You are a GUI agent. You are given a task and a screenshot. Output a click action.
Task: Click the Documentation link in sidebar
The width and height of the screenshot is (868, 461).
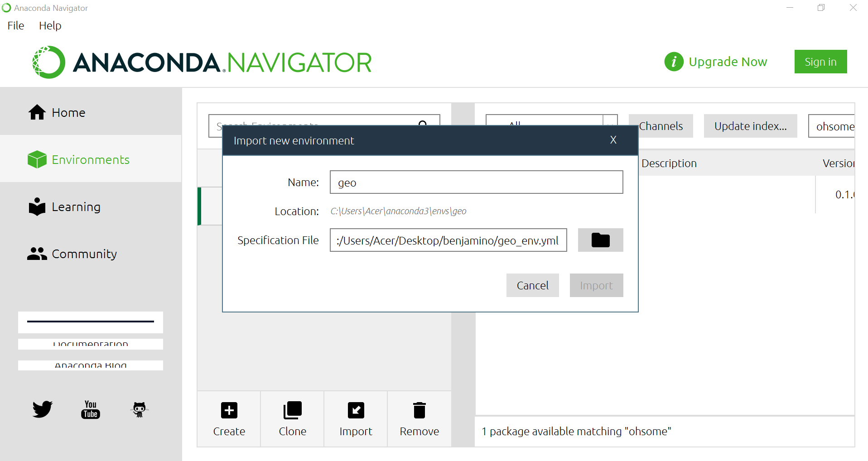point(91,344)
